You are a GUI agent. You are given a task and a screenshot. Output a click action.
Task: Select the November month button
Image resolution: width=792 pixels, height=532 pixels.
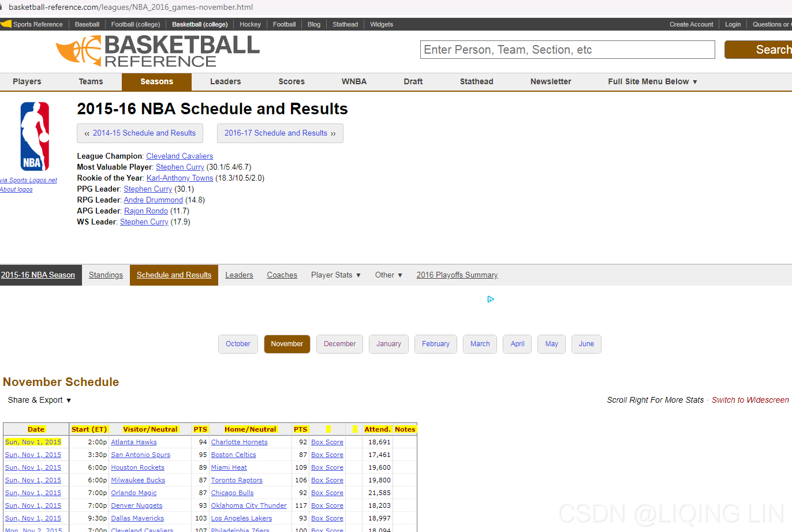(287, 344)
